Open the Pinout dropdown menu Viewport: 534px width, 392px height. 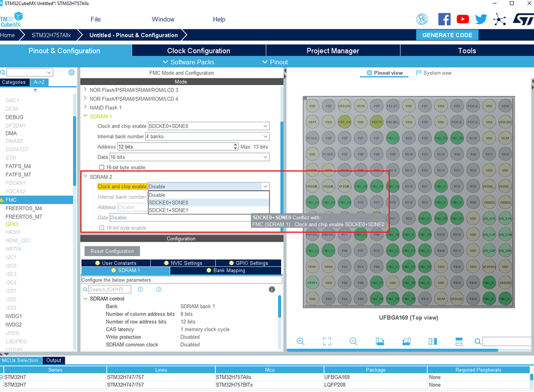[x=275, y=62]
